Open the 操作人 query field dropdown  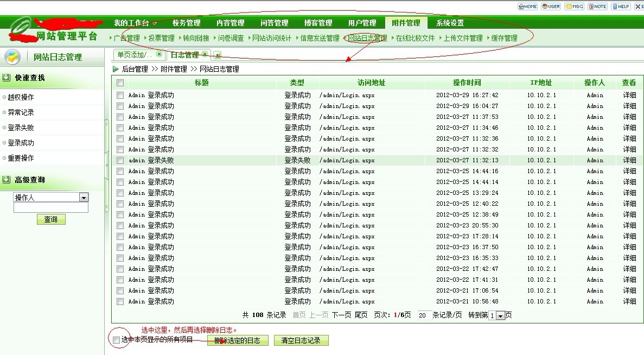[x=84, y=198]
